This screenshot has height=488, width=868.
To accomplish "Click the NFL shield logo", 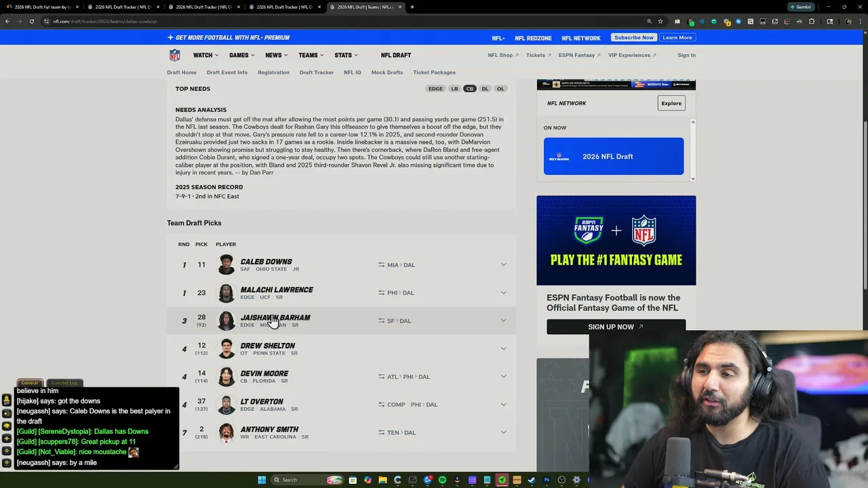I will click(174, 55).
